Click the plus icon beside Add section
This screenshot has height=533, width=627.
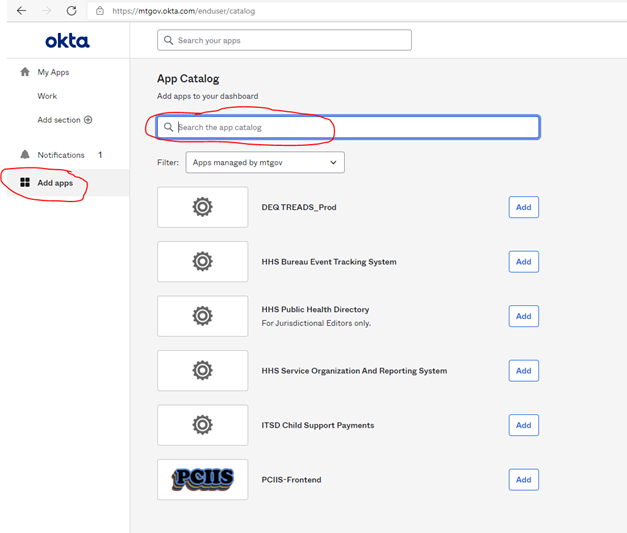(88, 120)
